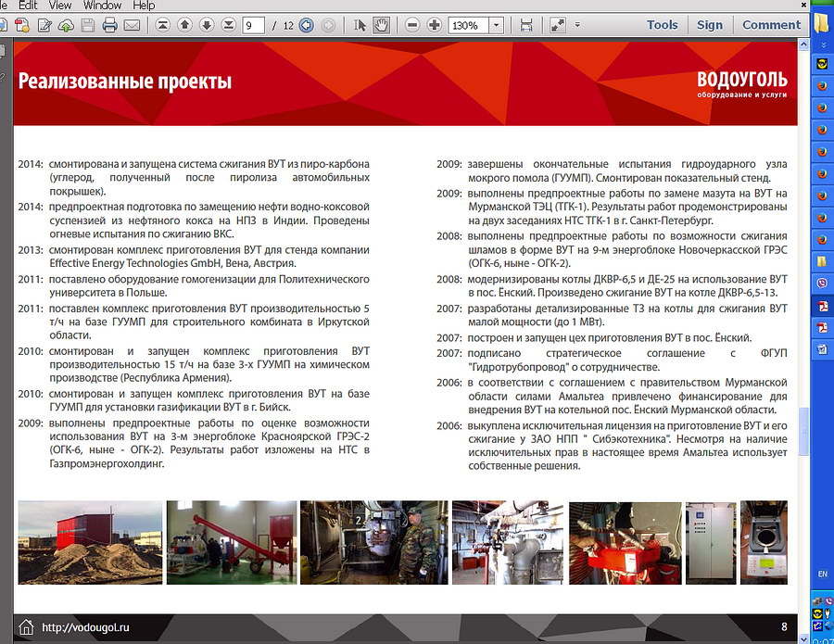Go to the next page arrow
Image resolution: width=834 pixels, height=644 pixels.
207,24
